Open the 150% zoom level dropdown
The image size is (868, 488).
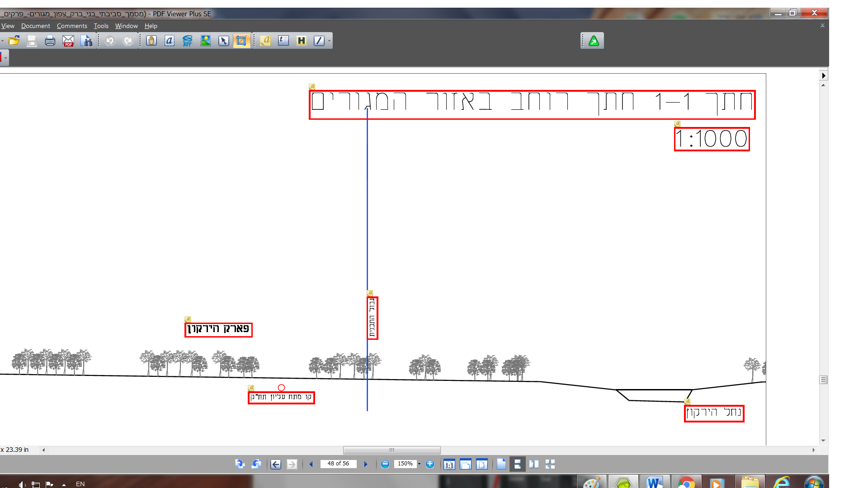point(419,464)
